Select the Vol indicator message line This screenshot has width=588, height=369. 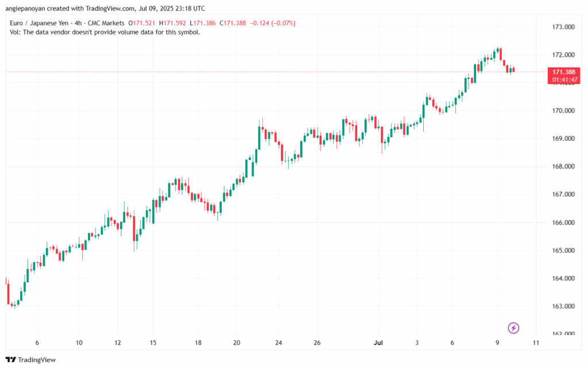click(x=105, y=32)
